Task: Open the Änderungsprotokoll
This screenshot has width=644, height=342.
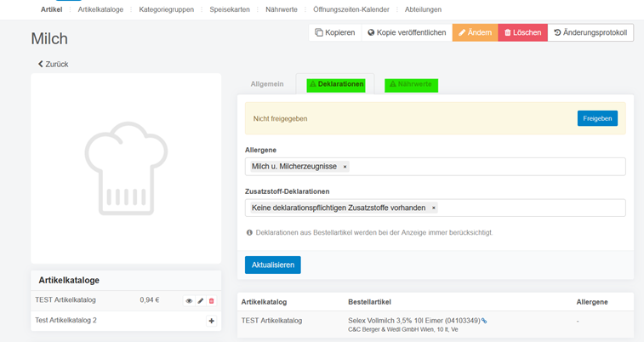Action: coord(590,32)
